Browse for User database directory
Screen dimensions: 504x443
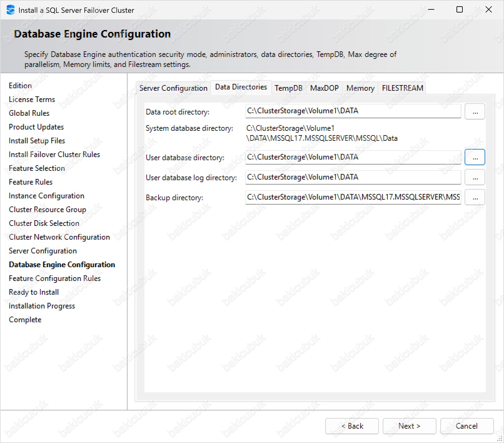point(475,157)
